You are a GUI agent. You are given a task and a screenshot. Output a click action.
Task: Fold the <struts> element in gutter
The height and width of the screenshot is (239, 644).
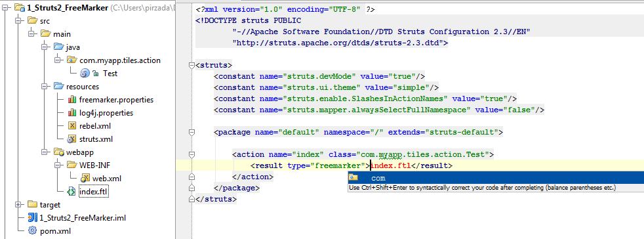click(191, 66)
